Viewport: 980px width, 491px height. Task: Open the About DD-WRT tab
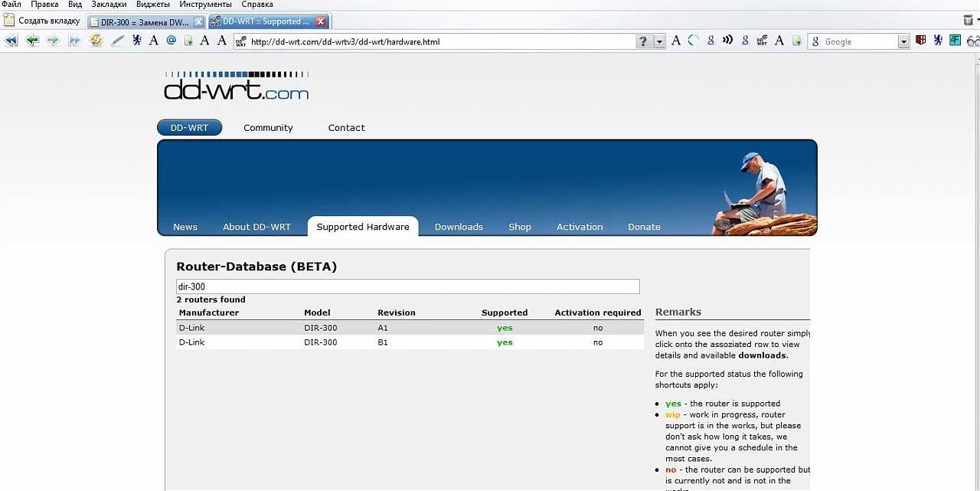click(257, 227)
